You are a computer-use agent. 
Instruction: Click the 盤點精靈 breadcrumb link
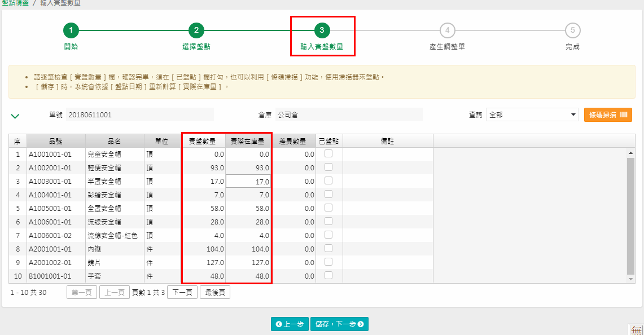point(15,3)
